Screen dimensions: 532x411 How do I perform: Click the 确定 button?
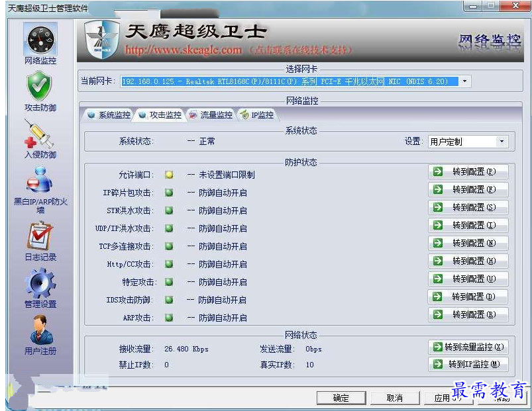pos(341,398)
